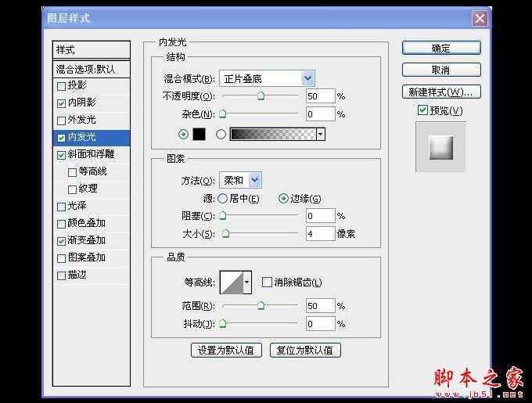This screenshot has width=532, height=403.
Task: Open the 内阴影 inner shadow settings row
Action: coord(92,103)
